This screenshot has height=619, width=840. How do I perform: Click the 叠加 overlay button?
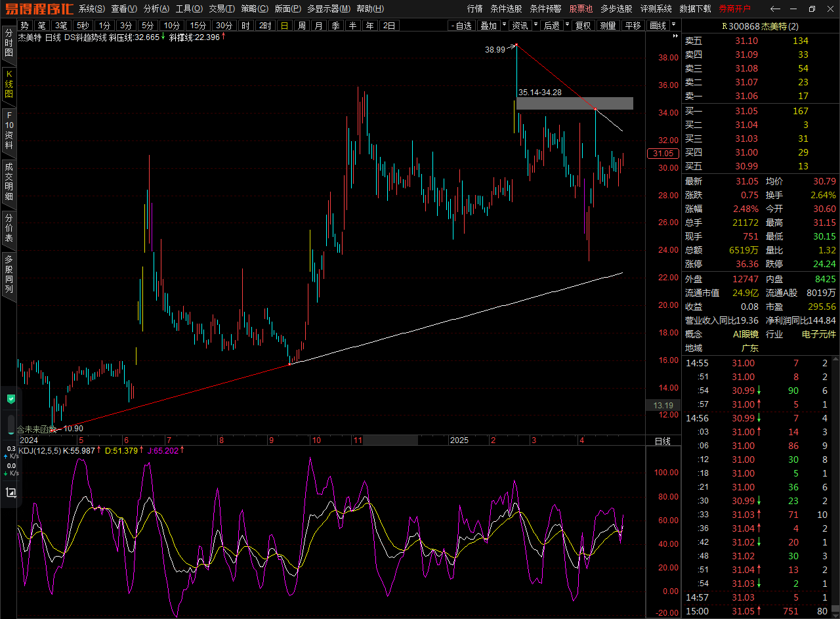[x=489, y=26]
